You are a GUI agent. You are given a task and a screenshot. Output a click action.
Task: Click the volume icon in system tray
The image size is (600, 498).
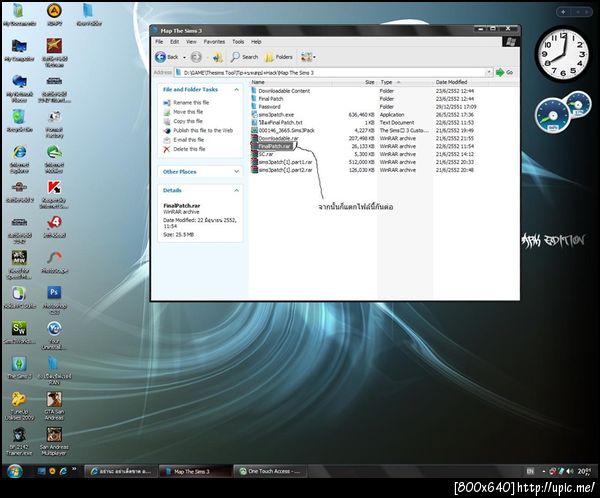coord(570,471)
